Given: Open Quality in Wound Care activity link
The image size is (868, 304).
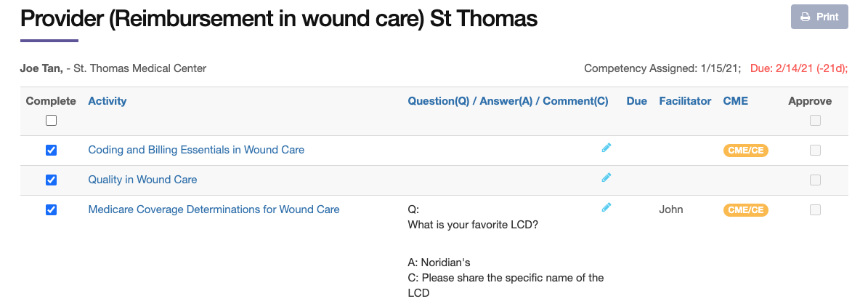Looking at the screenshot, I should (x=142, y=180).
